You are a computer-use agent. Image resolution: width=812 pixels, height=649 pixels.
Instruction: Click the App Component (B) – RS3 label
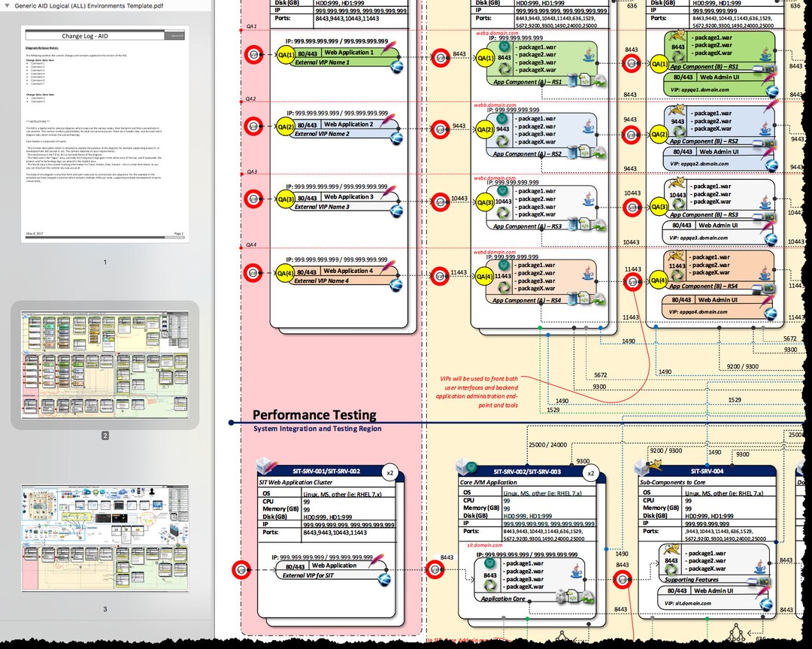(x=704, y=214)
